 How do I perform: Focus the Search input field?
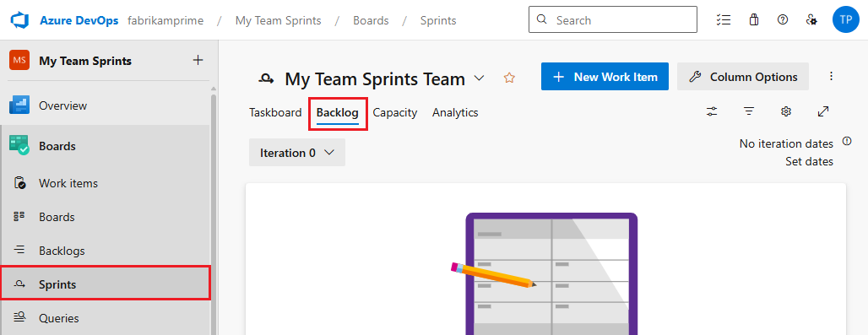[x=613, y=20]
